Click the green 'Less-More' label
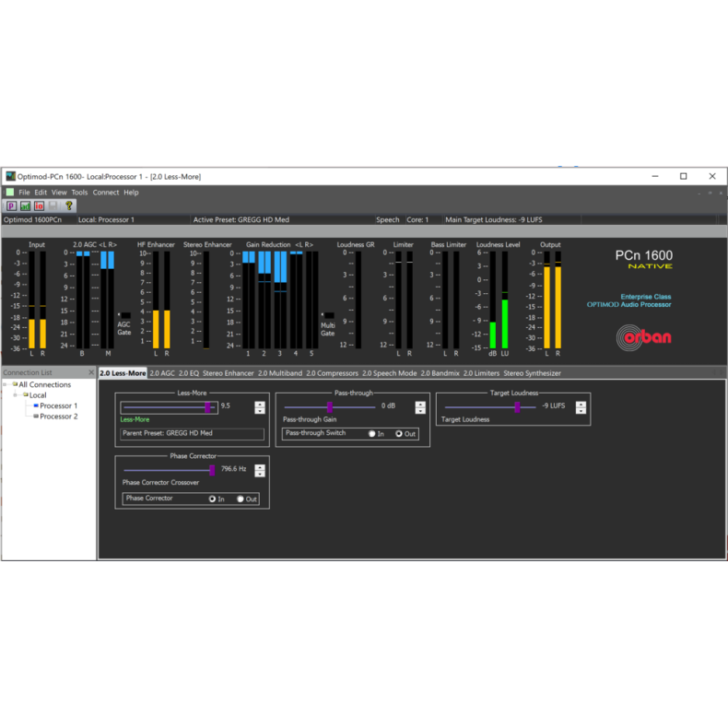The width and height of the screenshot is (728, 728). pyautogui.click(x=135, y=419)
